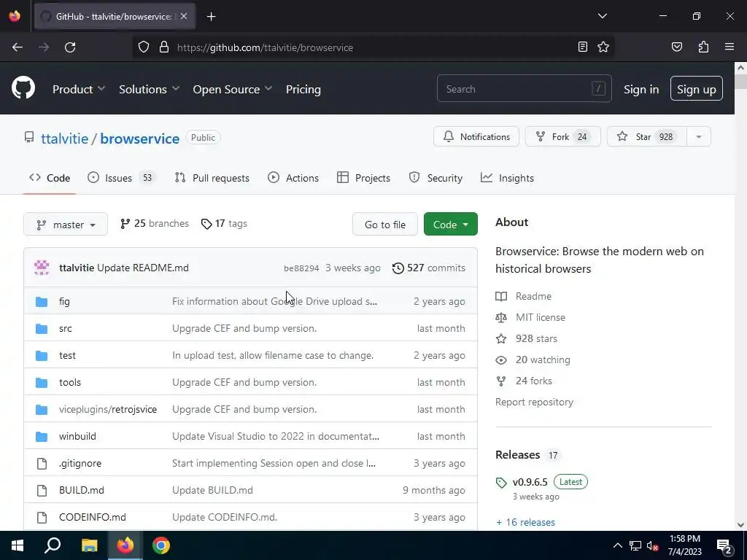Click the network tray icon
The height and width of the screenshot is (560, 747).
(x=635, y=545)
